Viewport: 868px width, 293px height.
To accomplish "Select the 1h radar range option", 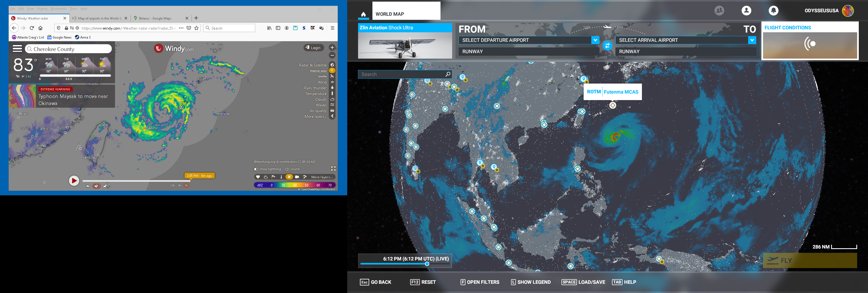I will click(x=186, y=186).
